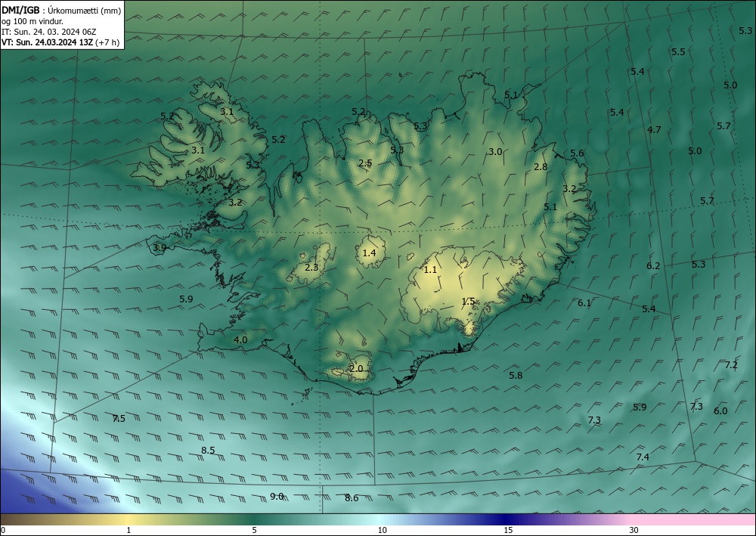Click the 2.0 value on the southern glacier

point(356,369)
